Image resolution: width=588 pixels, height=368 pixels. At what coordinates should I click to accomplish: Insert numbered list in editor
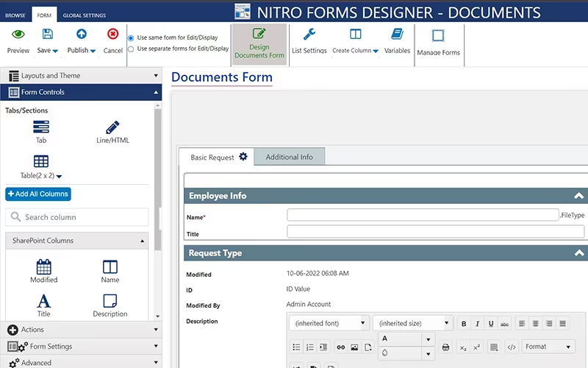coord(309,347)
